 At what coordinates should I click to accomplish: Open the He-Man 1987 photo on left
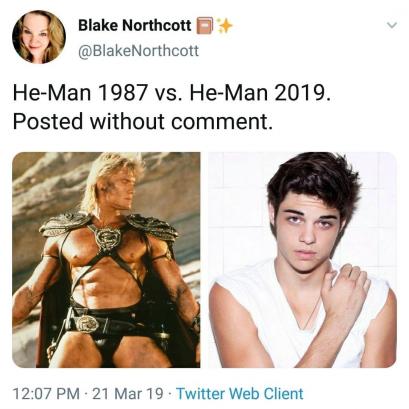tap(106, 260)
